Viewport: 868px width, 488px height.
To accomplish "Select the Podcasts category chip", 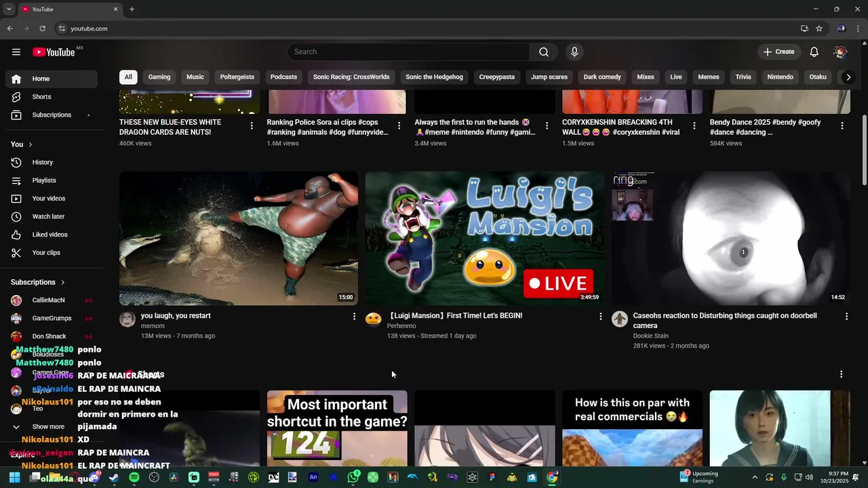I will pos(283,77).
